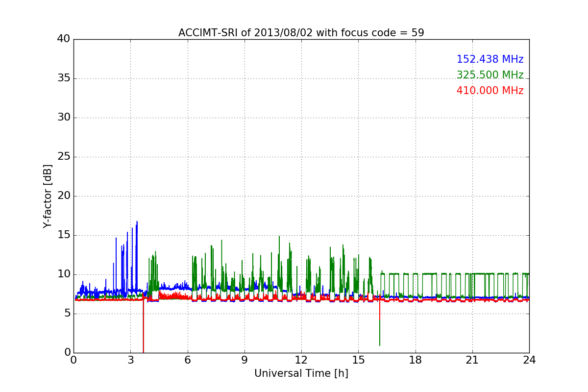Image resolution: width=588 pixels, height=392 pixels.
Task: Select the 410.000 MHz legend label
Action: point(490,91)
